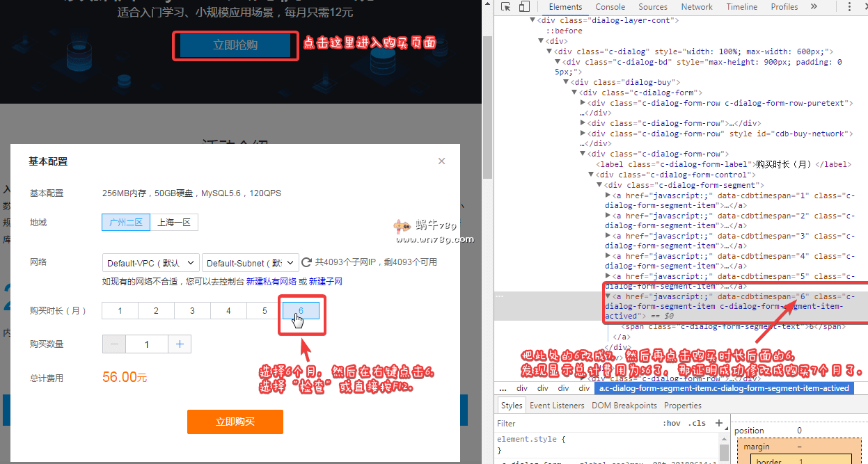Open element classes with the .cls control
This screenshot has width=868, height=464.
click(x=697, y=423)
